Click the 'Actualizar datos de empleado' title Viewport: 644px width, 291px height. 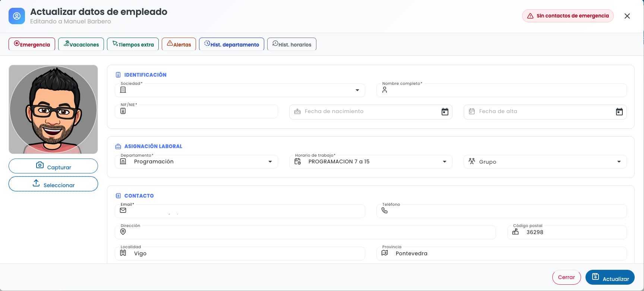pyautogui.click(x=99, y=12)
